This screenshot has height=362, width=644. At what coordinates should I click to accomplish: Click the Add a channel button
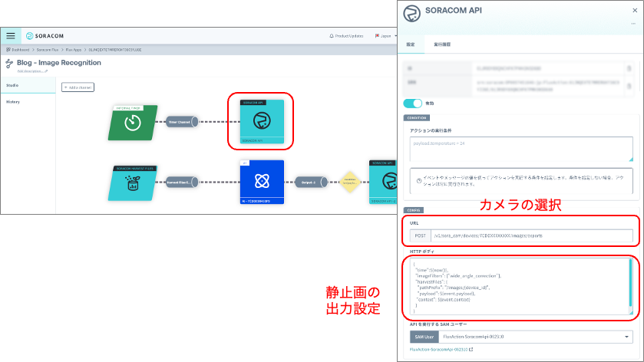point(78,87)
